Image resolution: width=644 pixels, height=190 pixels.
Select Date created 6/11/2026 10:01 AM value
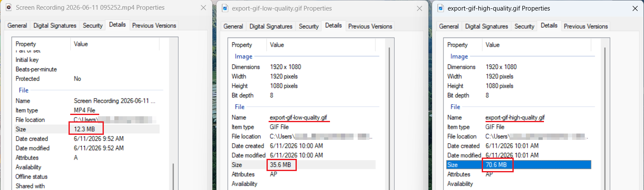[x=512, y=146]
